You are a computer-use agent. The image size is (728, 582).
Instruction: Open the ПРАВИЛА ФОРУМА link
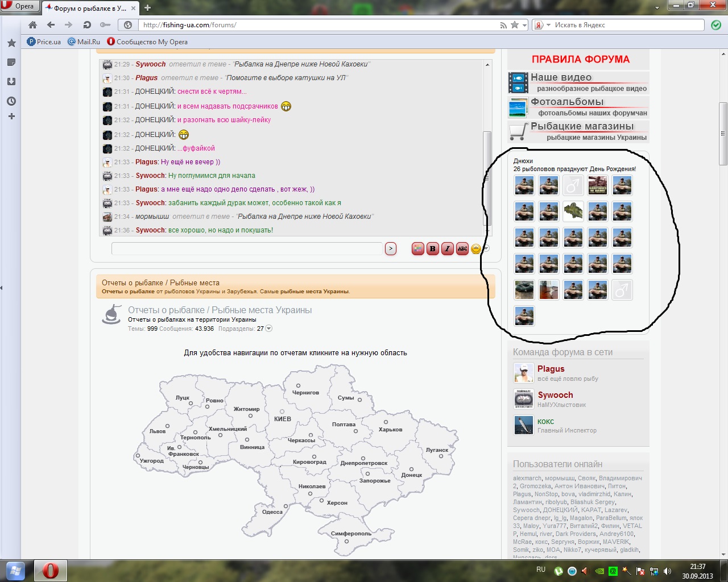[x=580, y=59]
